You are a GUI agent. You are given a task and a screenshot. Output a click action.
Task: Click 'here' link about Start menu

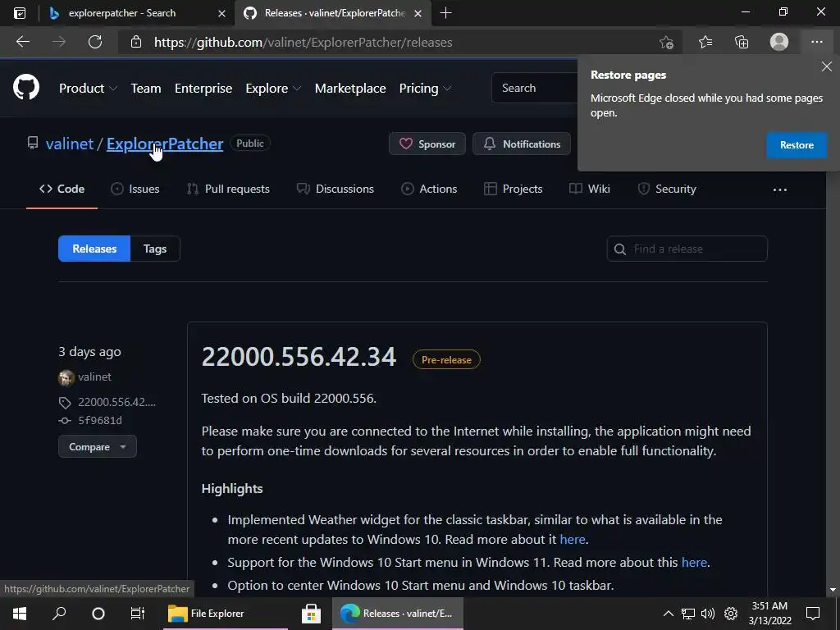tap(694, 563)
